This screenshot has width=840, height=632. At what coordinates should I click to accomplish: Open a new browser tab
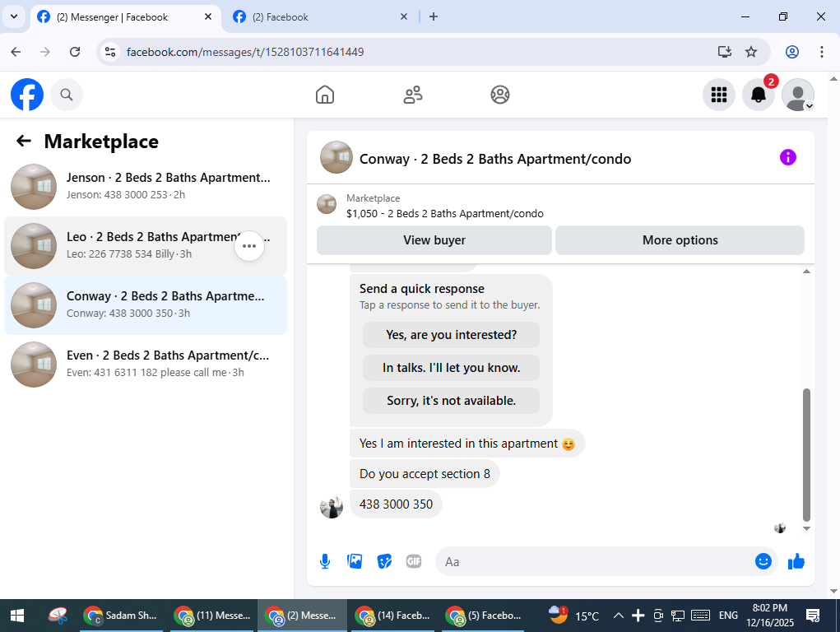click(x=434, y=17)
